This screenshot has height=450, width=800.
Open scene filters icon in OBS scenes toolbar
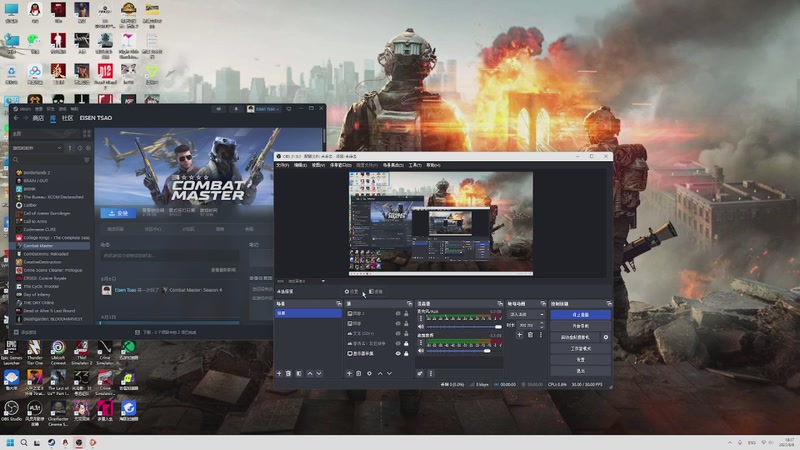tap(299, 373)
